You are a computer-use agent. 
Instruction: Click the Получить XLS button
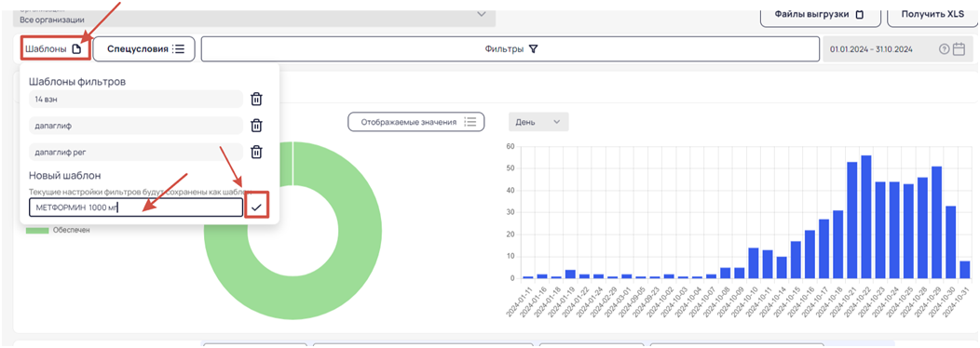pos(932,14)
